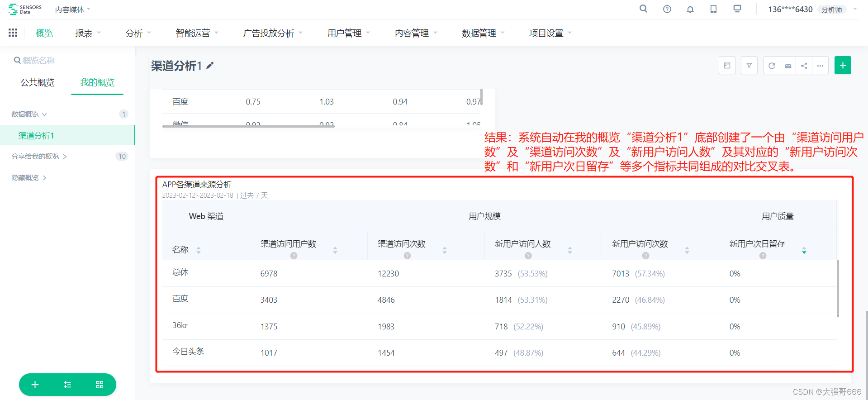Screen dimensions: 868x400
Task: Open the 分析 menu dropdown
Action: (138, 33)
